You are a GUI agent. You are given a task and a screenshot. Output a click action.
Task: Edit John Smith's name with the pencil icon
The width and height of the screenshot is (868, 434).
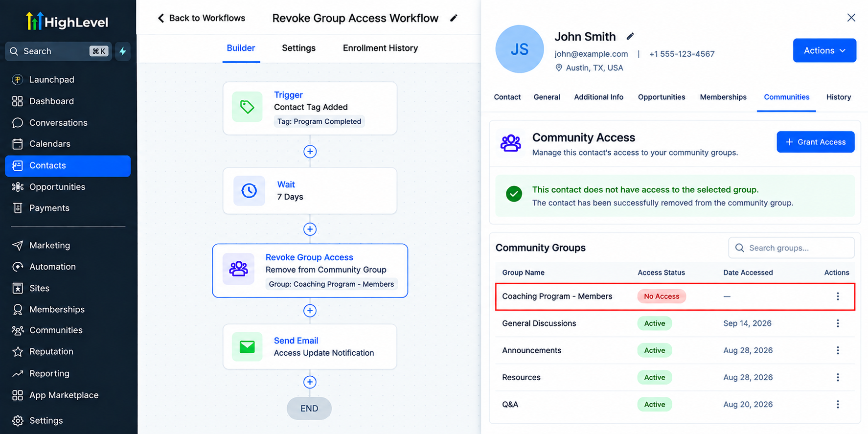(630, 36)
